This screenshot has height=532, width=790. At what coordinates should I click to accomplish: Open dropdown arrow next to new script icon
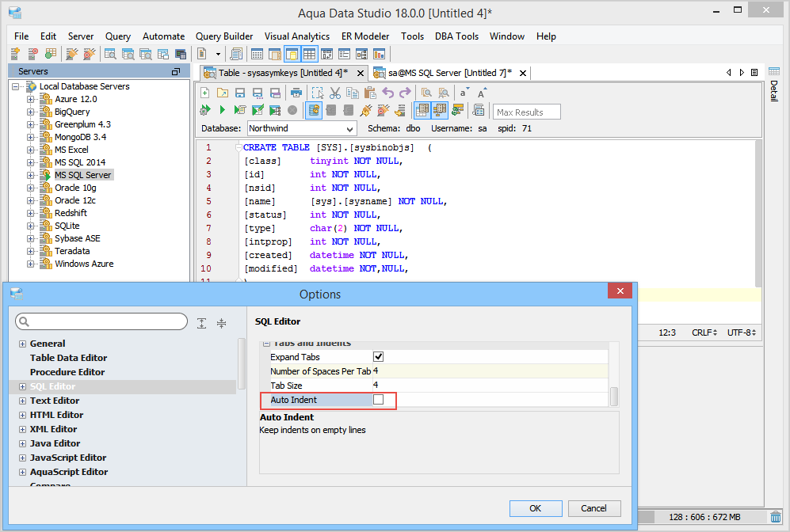click(x=218, y=54)
